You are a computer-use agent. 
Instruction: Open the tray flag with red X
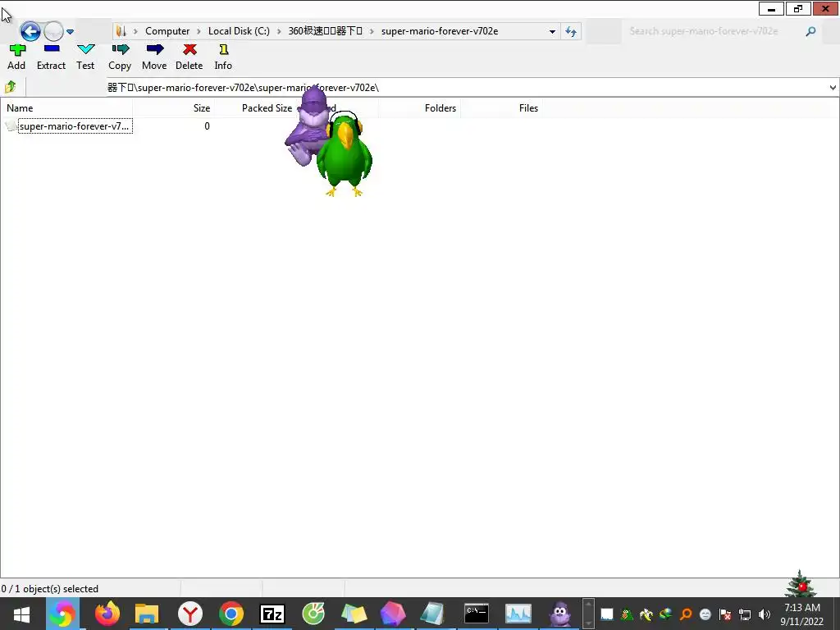coord(725,614)
